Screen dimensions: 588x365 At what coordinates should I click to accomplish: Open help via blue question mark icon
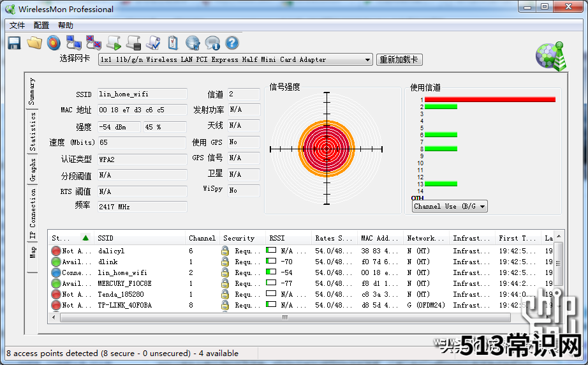(232, 43)
